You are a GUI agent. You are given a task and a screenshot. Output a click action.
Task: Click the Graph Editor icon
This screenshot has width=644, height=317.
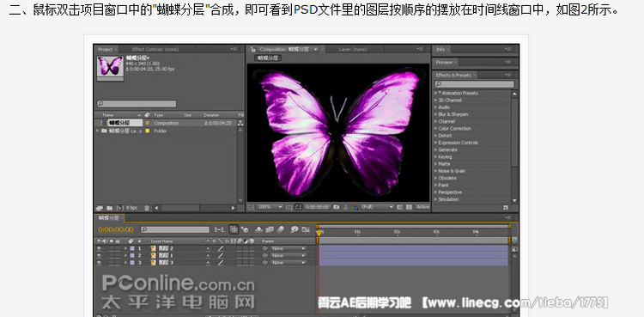306,229
